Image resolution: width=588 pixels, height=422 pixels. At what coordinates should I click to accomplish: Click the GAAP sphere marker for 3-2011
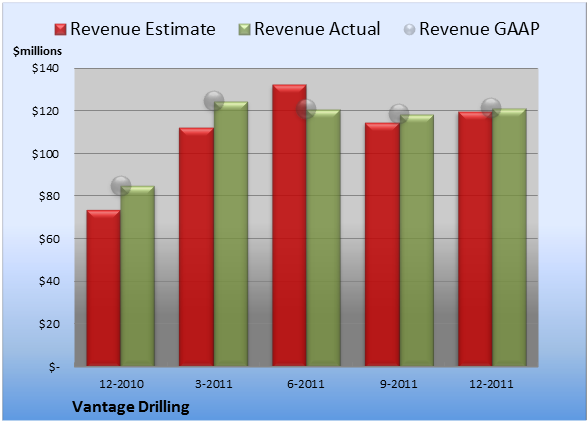214,101
